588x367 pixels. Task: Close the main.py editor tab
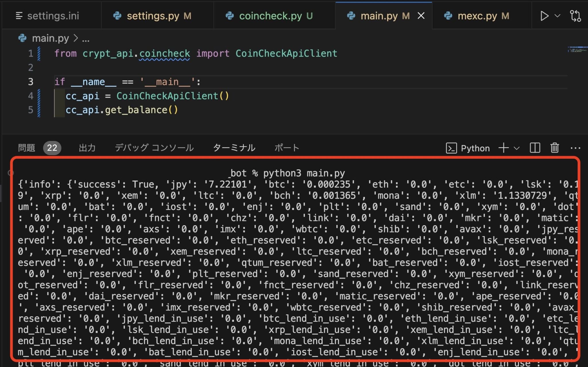pyautogui.click(x=421, y=16)
